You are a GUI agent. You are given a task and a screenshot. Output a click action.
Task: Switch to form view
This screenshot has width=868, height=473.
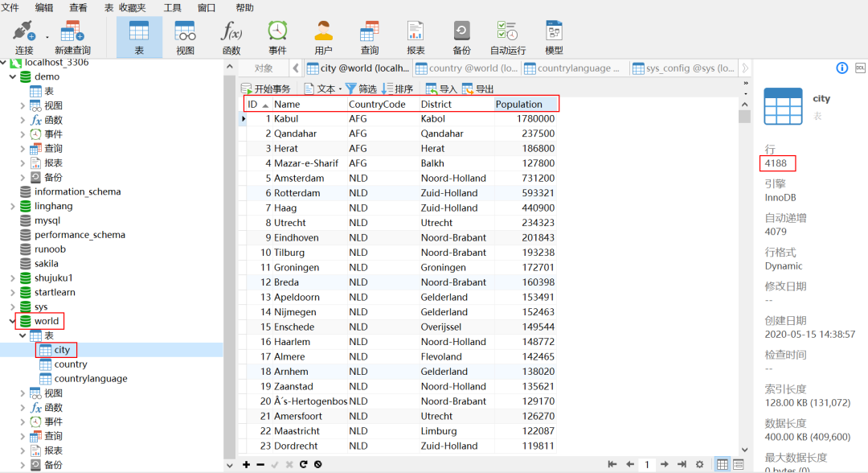(x=739, y=464)
